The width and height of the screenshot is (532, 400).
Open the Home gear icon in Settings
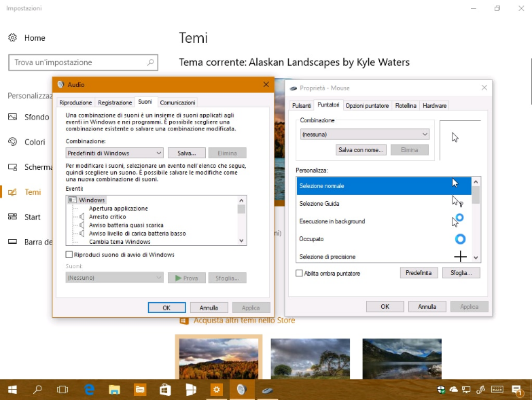coord(12,37)
